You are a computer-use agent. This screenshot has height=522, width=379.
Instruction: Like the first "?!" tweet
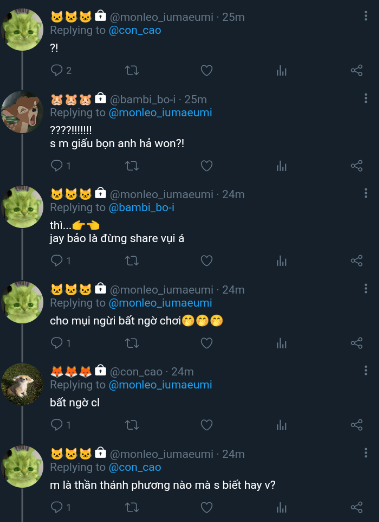(206, 70)
